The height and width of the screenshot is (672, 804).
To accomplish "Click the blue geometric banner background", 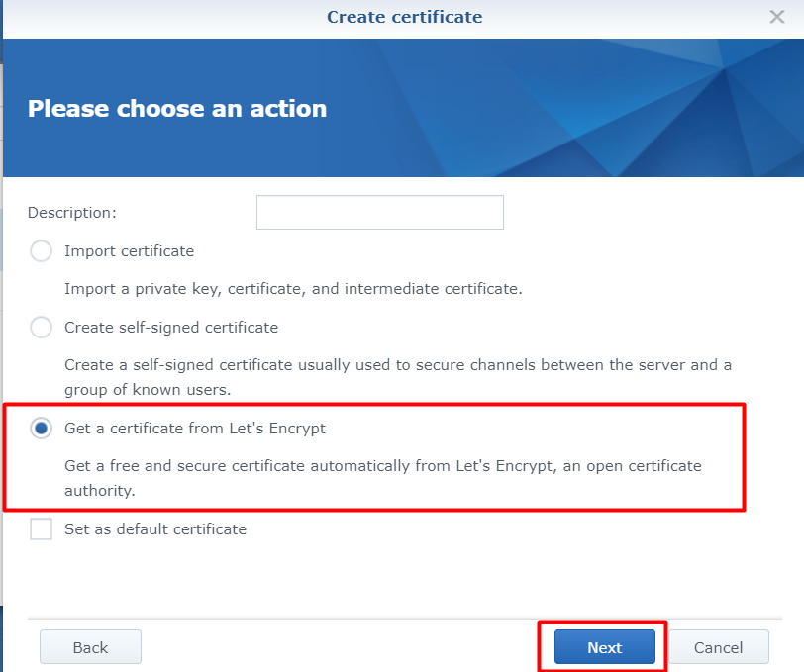I will tap(564, 108).
